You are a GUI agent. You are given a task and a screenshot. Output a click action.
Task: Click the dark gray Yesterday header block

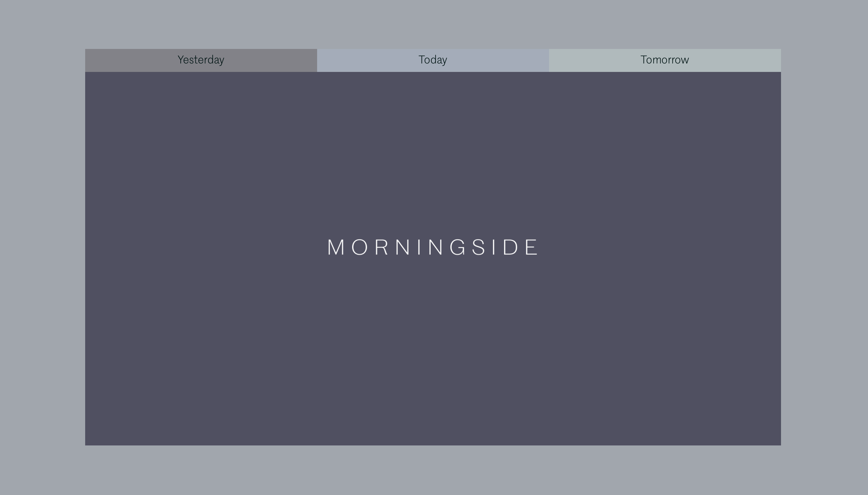point(129,60)
